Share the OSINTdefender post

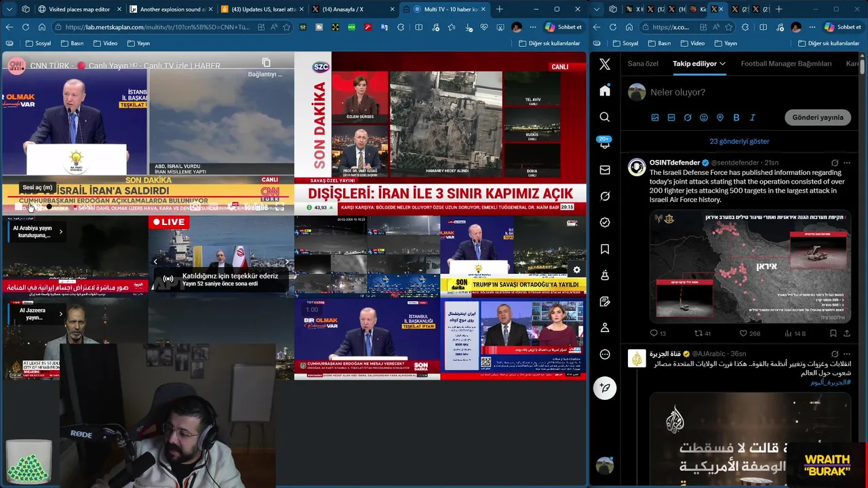pos(847,333)
